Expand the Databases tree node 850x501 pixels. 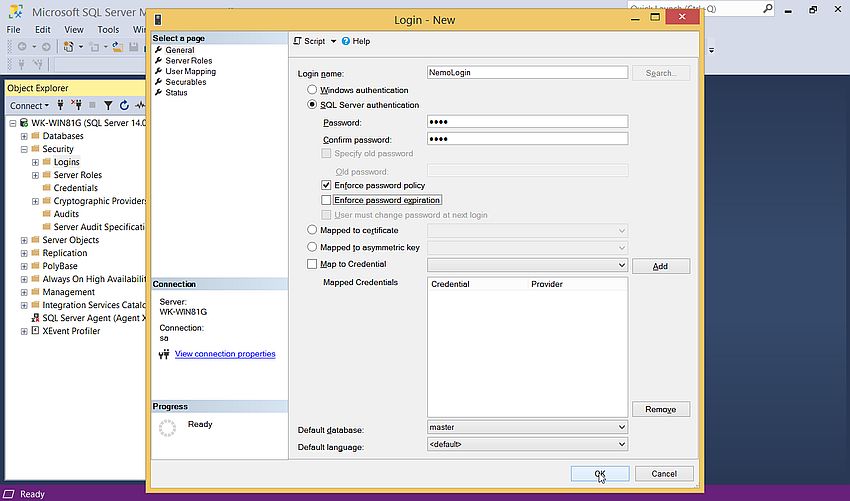(x=24, y=136)
